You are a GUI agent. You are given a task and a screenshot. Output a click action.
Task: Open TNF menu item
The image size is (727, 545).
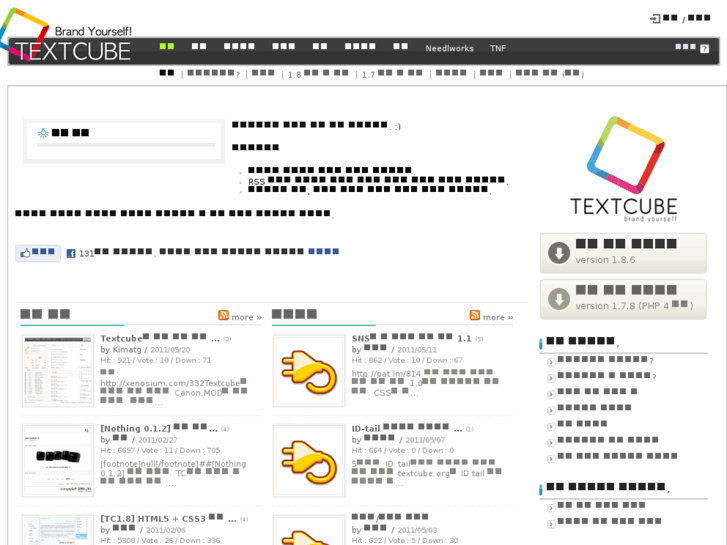498,48
